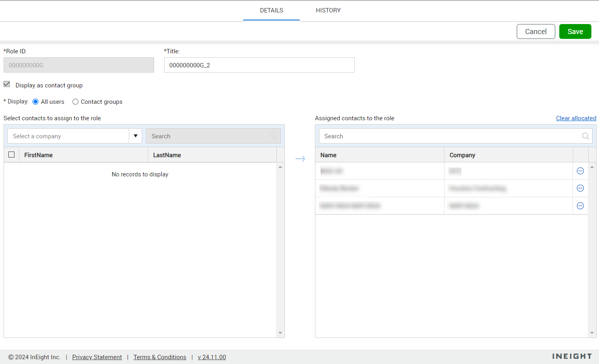Remove the first assigned contact row

point(580,171)
